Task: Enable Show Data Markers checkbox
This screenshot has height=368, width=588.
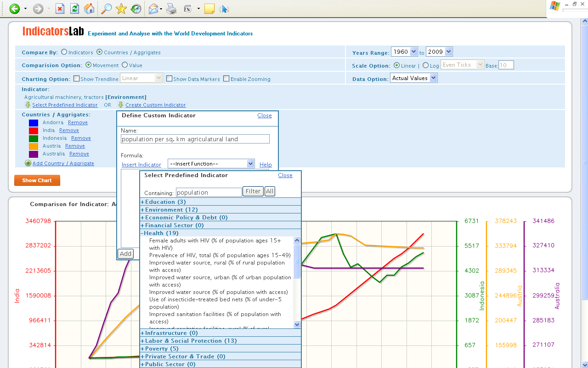Action: [x=169, y=79]
